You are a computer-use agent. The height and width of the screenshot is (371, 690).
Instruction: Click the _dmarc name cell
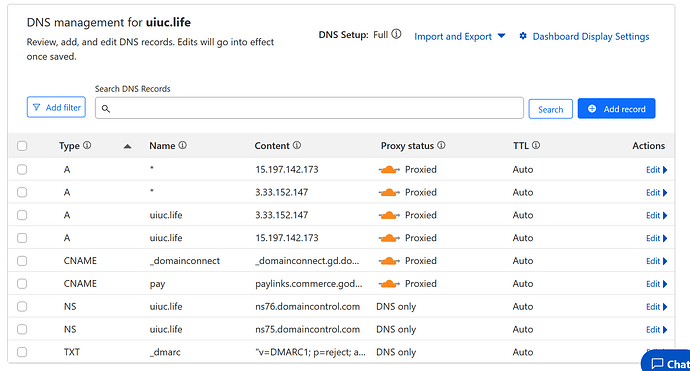coord(165,353)
